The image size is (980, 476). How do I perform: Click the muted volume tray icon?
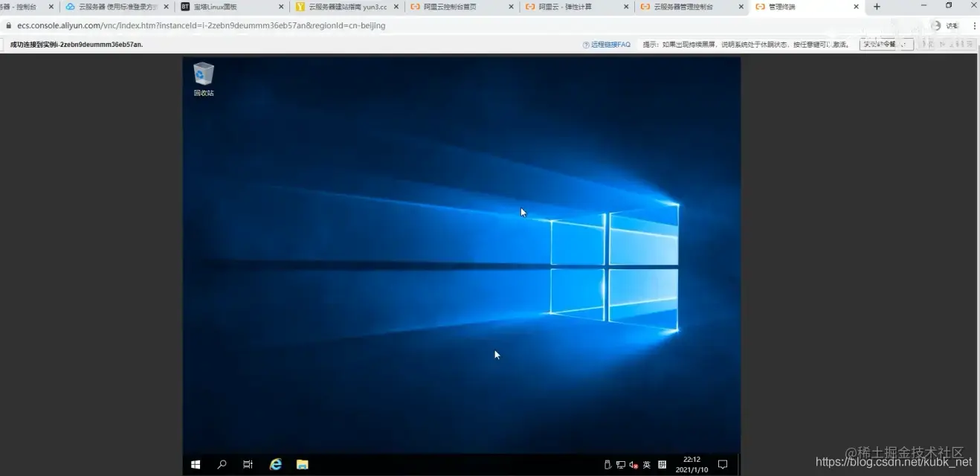634,465
